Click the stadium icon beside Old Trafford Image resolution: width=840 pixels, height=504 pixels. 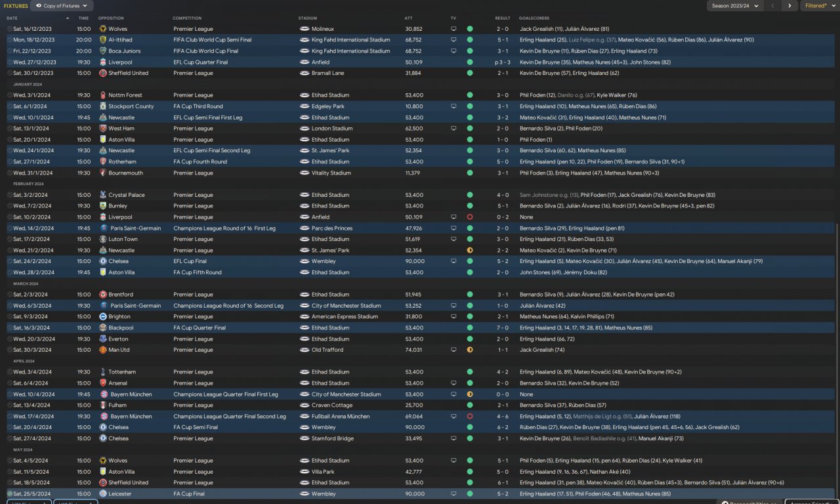(304, 350)
